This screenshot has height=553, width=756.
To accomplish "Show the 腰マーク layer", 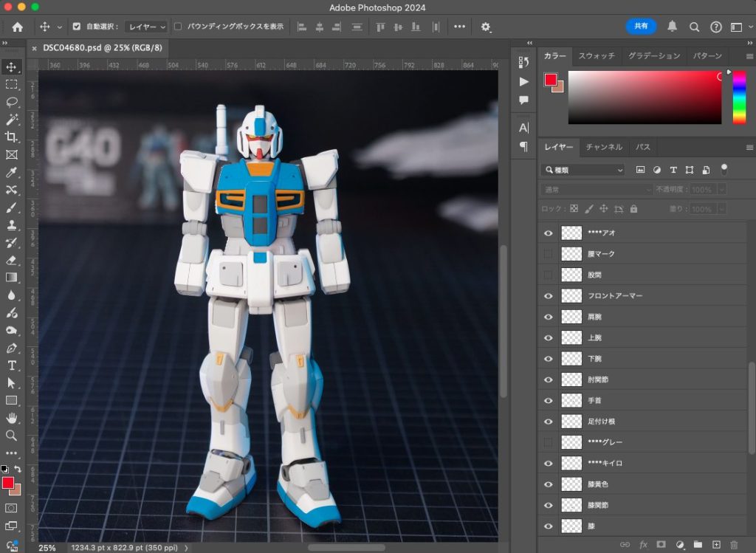I will click(x=548, y=254).
